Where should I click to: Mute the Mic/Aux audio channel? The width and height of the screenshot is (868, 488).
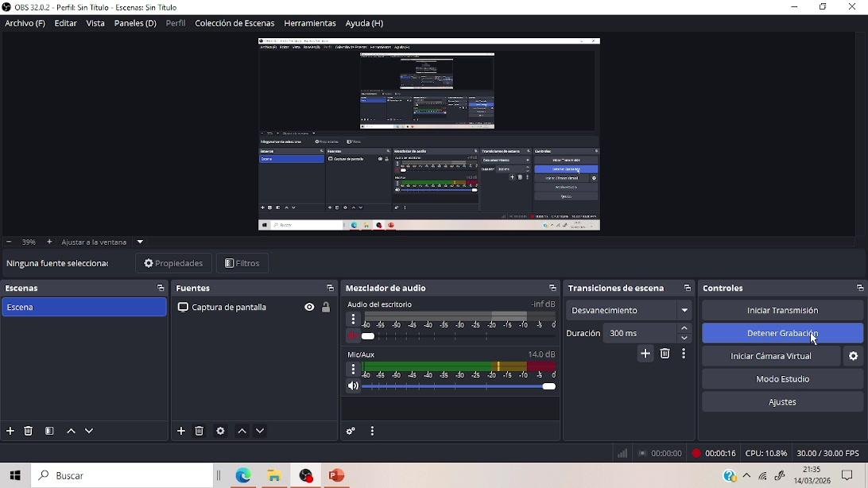point(353,387)
